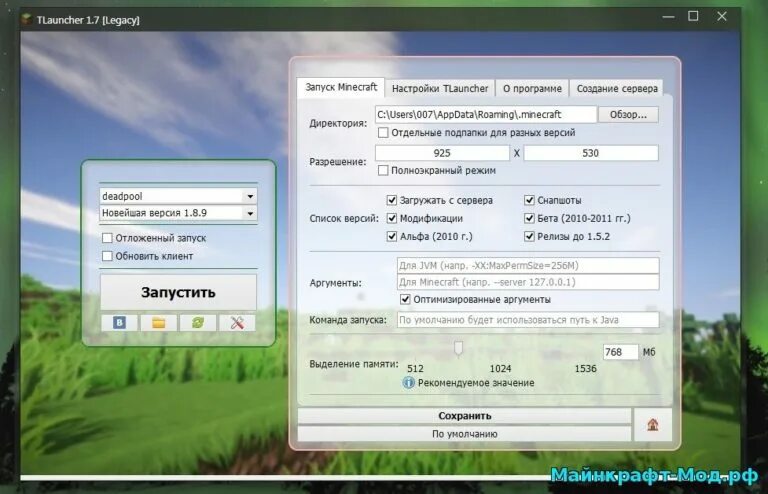Viewport: 768px width, 494px height.
Task: Uncheck Оптимизированные аргументы checkbox
Action: 405,299
